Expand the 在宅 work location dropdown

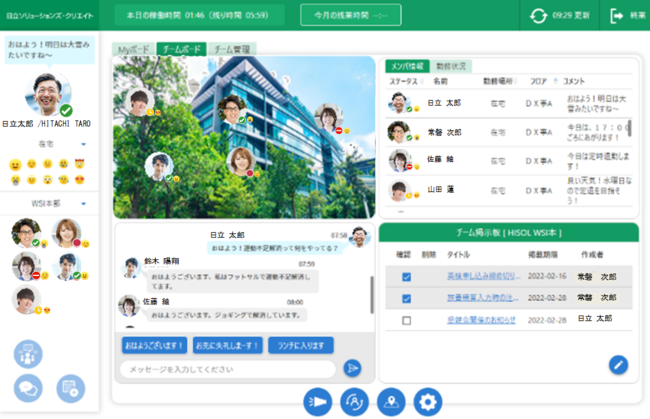[x=83, y=144]
